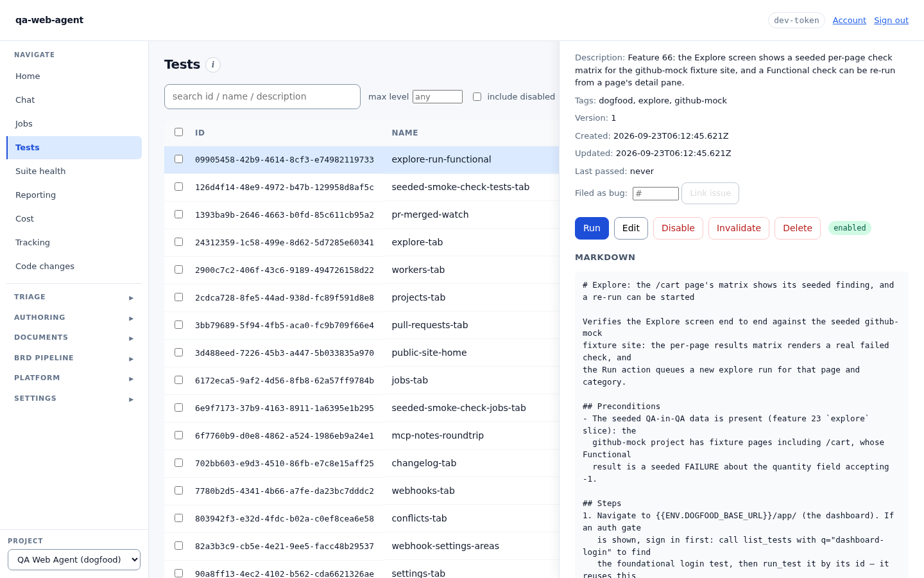The image size is (924, 578).
Task: Expand the Settings navigation section
Action: [x=74, y=399]
